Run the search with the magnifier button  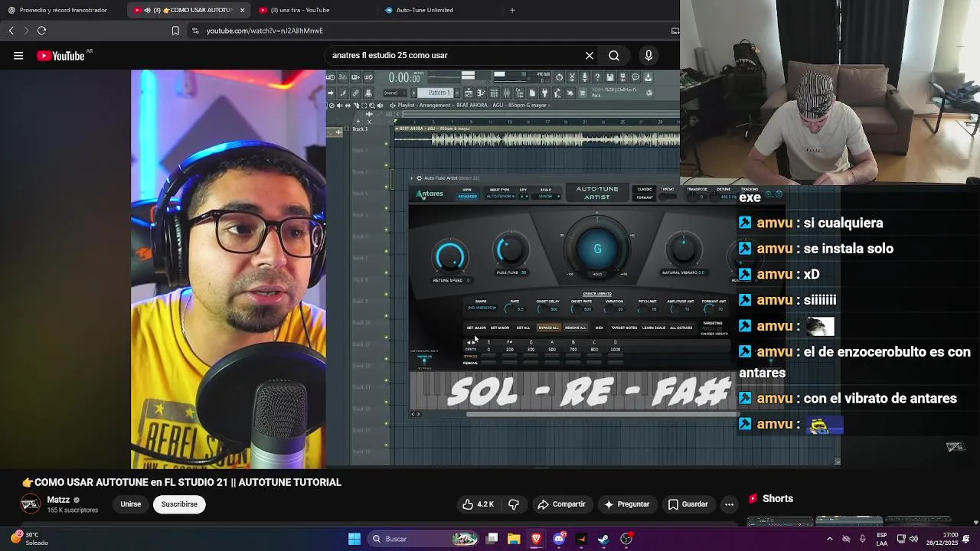tap(614, 55)
